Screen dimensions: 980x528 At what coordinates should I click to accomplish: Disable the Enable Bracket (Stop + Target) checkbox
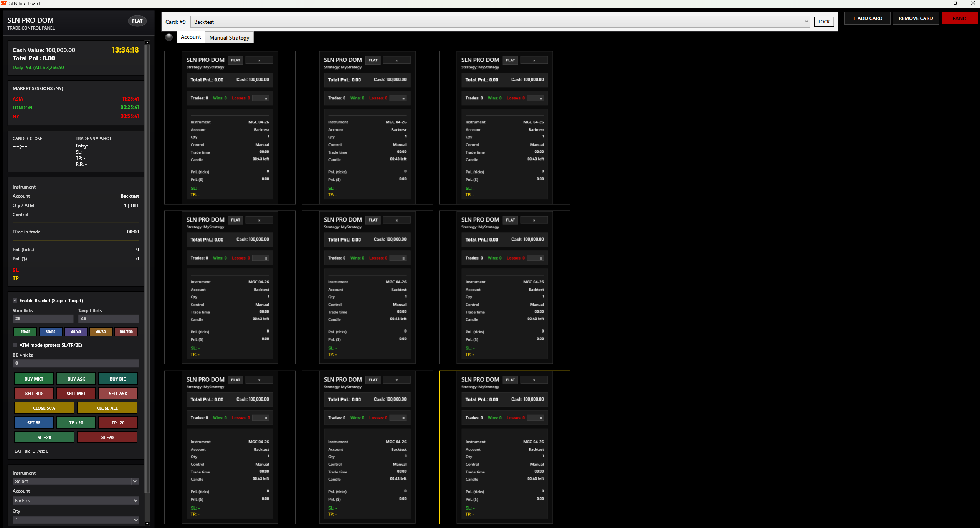point(15,300)
